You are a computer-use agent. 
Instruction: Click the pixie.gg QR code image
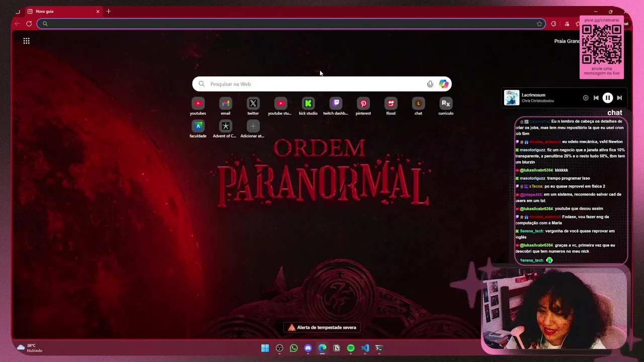(x=602, y=44)
